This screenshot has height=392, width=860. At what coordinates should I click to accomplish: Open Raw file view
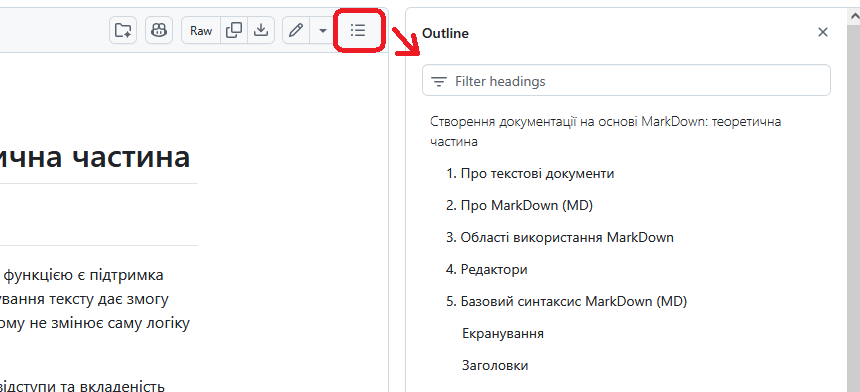tap(201, 30)
